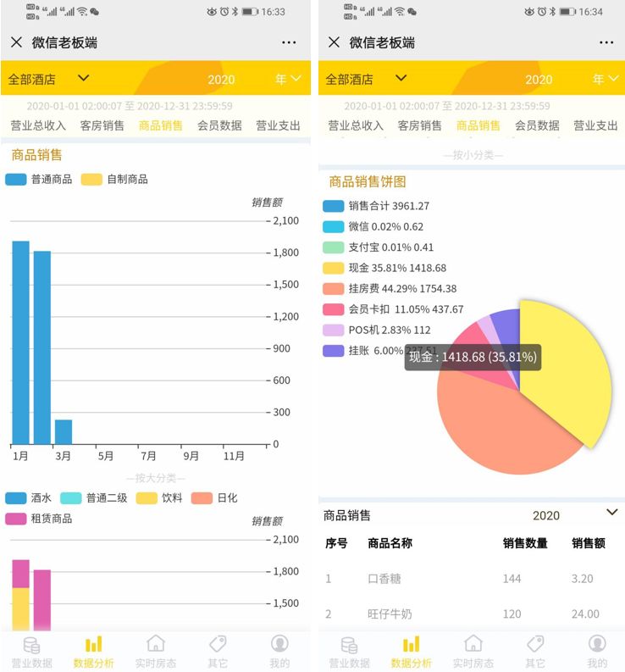Open the 年 period dropdown on left screen

tap(288, 79)
